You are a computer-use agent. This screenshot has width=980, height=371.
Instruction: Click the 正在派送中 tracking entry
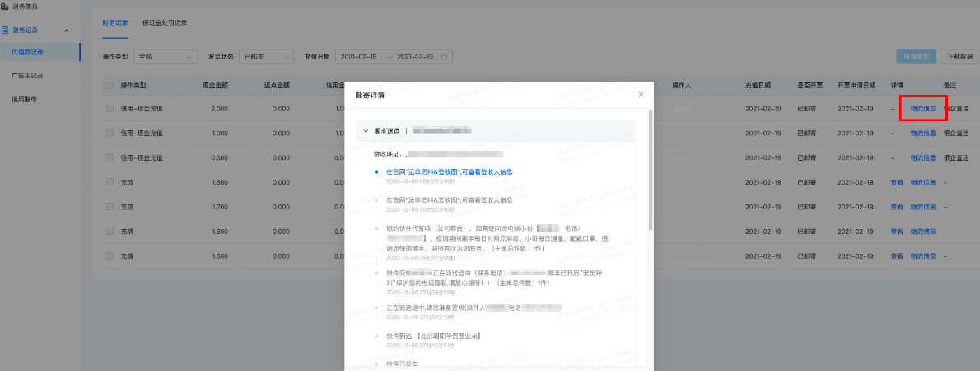474,308
